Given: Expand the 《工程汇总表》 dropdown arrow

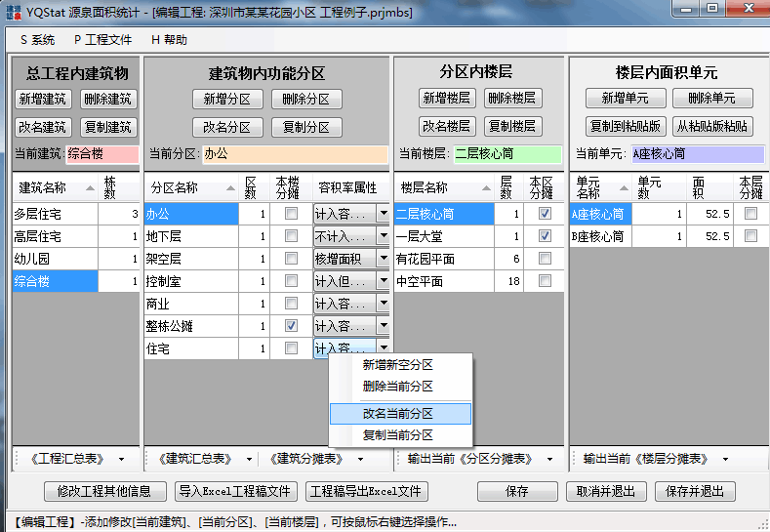Looking at the screenshot, I should [x=121, y=460].
